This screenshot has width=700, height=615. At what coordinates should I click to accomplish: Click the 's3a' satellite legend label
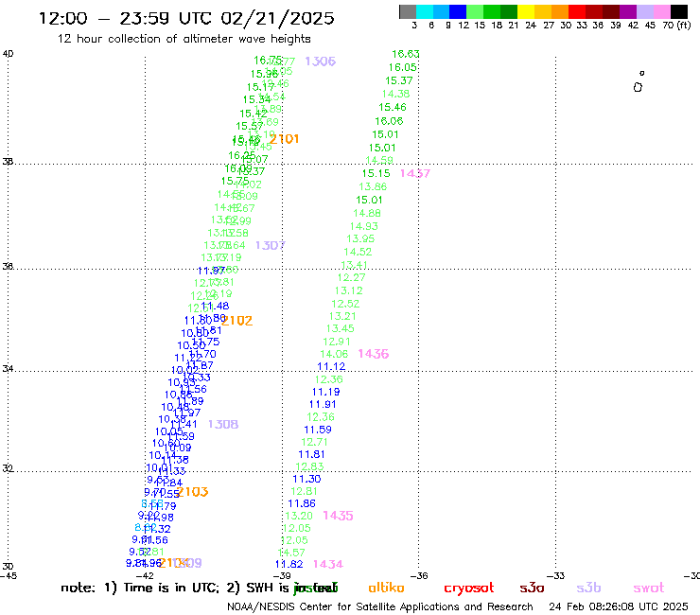(x=533, y=588)
